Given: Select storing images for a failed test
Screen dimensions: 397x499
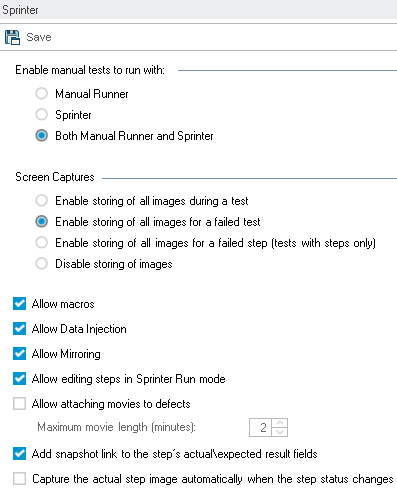Looking at the screenshot, I should (x=41, y=222).
